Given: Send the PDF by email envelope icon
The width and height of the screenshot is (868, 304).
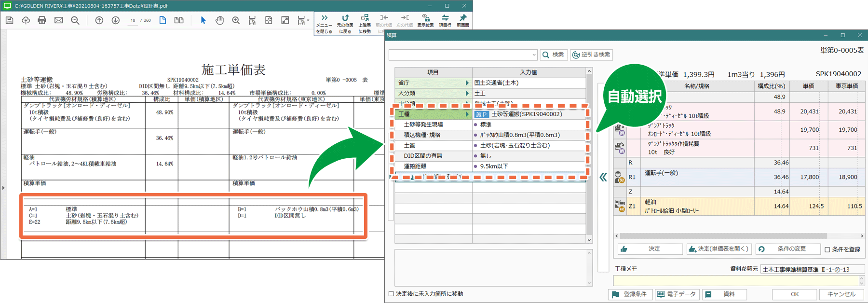Looking at the screenshot, I should (58, 20).
